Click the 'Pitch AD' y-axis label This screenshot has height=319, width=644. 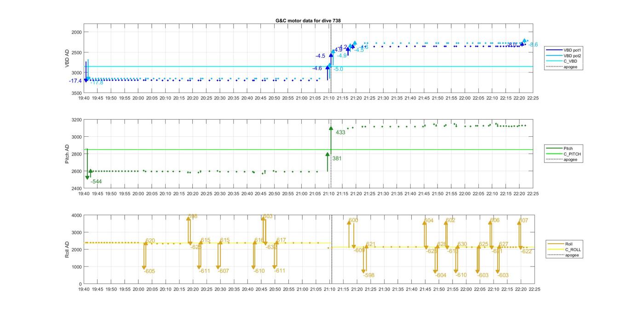pos(67,154)
